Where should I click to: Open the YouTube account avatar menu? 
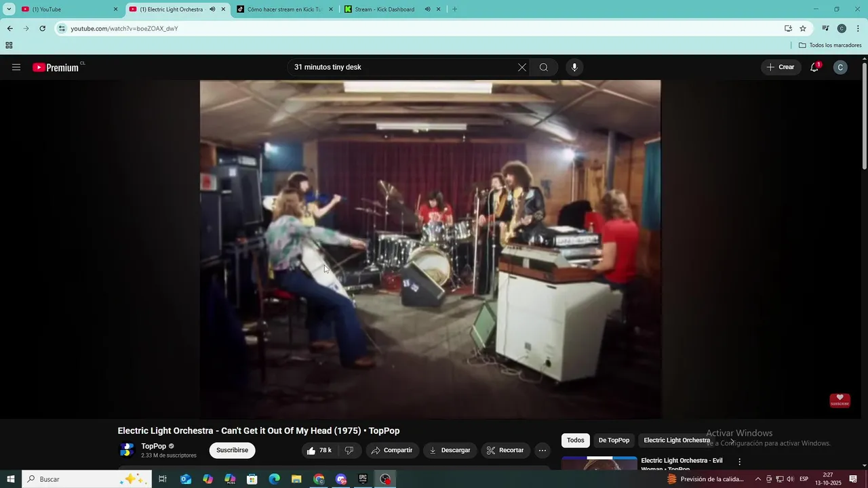tap(840, 67)
